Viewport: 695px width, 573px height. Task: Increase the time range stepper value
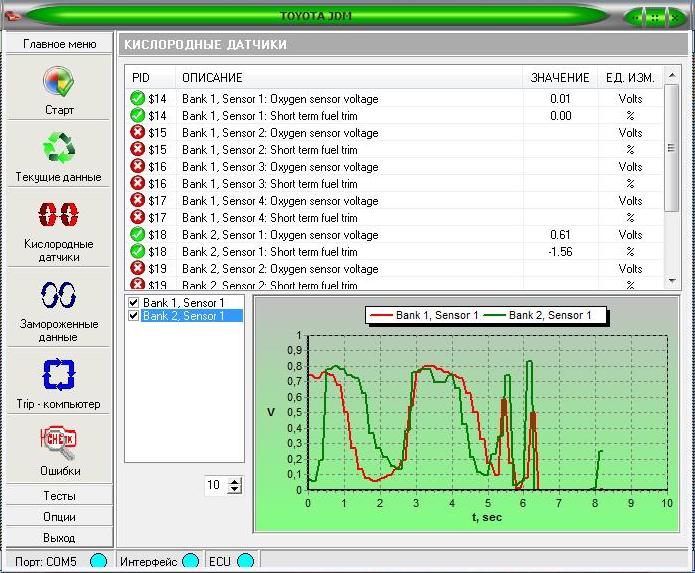pyautogui.click(x=235, y=481)
